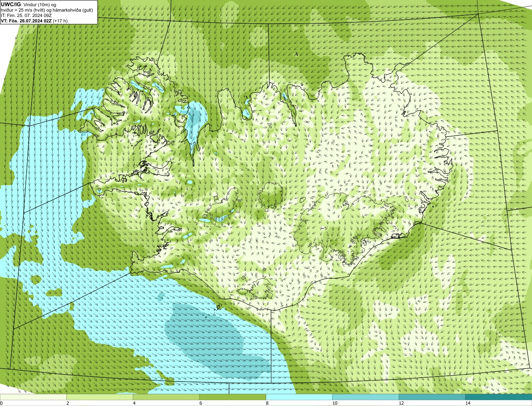
Task: Click the legend tick label '6'
Action: (x=200, y=403)
